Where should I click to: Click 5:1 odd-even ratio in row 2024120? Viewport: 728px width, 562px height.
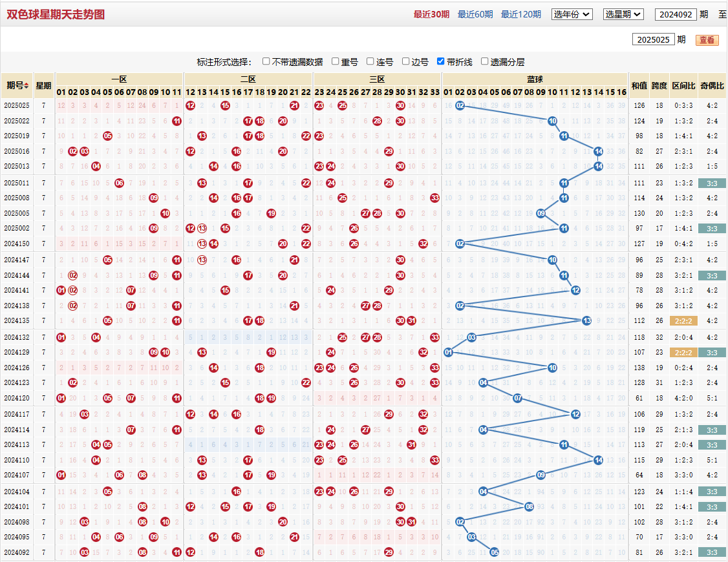coord(712,399)
